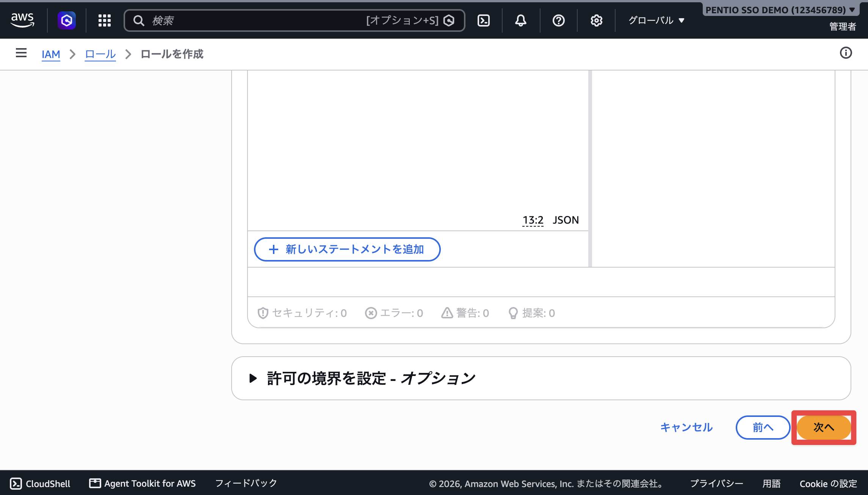Click the vertical editor panel splitter
Screen dimensions: 868x495
[x=590, y=169]
